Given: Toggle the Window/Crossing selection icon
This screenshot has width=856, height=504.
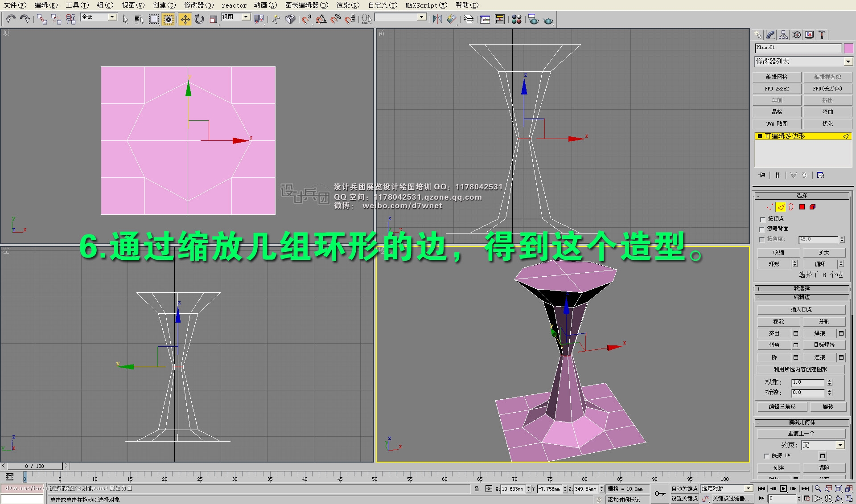Looking at the screenshot, I should coord(169,19).
